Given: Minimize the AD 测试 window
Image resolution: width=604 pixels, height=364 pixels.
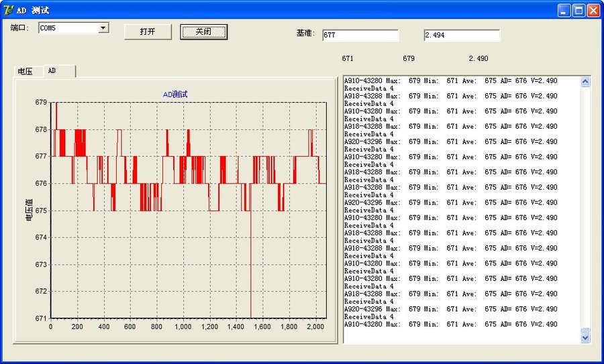Looking at the screenshot, I should (564, 10).
